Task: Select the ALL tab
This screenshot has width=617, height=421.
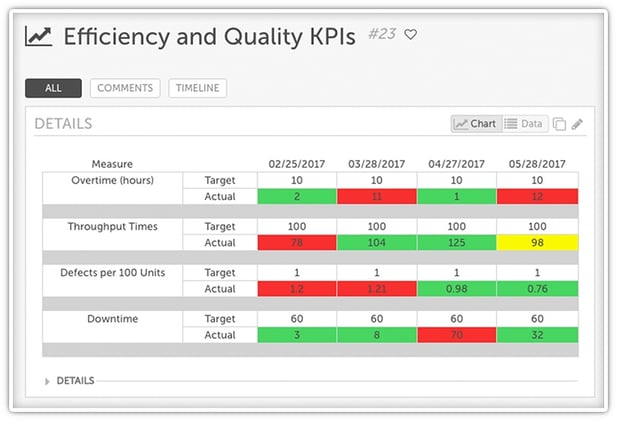Action: (54, 88)
